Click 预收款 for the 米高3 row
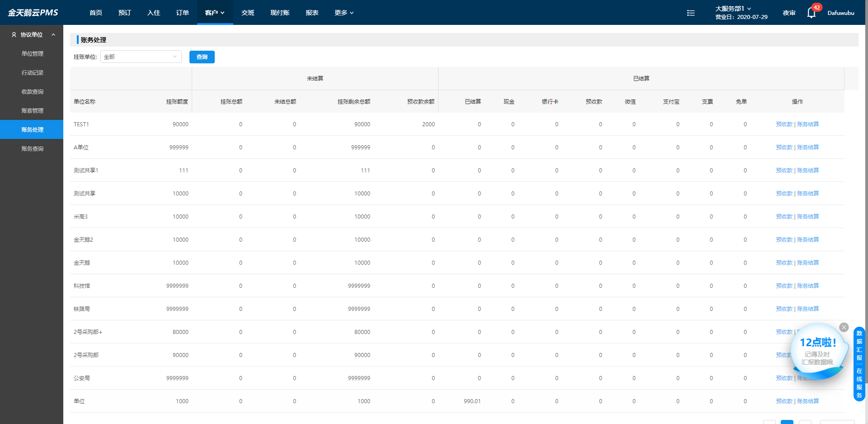The image size is (868, 424). tap(784, 216)
